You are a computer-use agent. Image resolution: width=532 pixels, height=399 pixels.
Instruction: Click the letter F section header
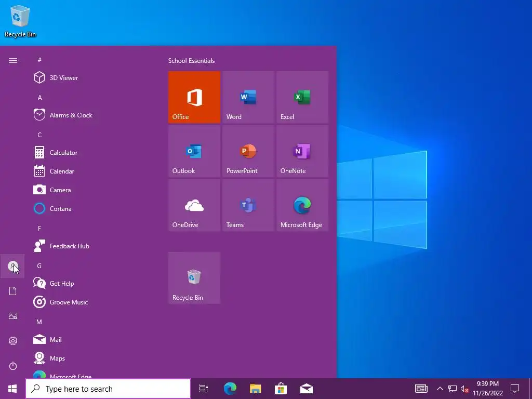[39, 229]
